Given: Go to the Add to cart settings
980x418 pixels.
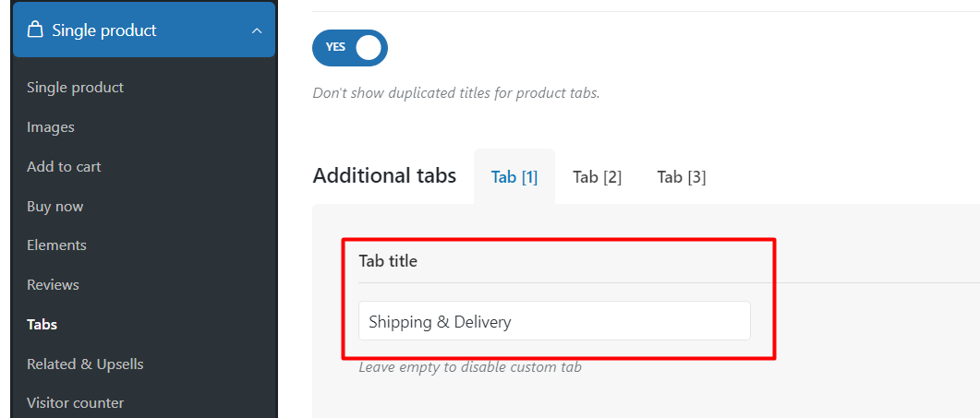Looking at the screenshot, I should (x=64, y=166).
